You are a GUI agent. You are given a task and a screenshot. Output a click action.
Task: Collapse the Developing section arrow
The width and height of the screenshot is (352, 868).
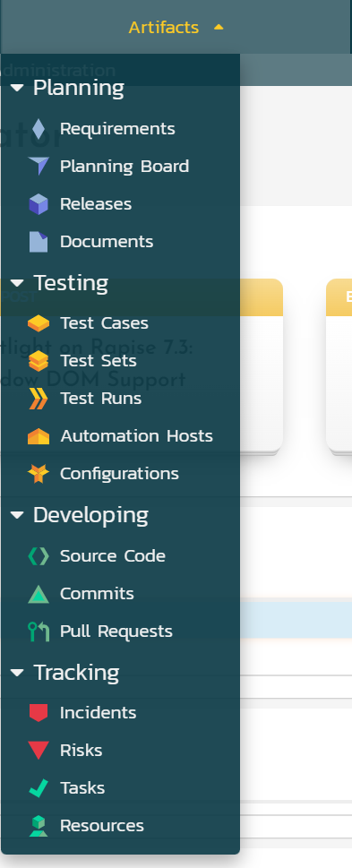click(x=17, y=515)
